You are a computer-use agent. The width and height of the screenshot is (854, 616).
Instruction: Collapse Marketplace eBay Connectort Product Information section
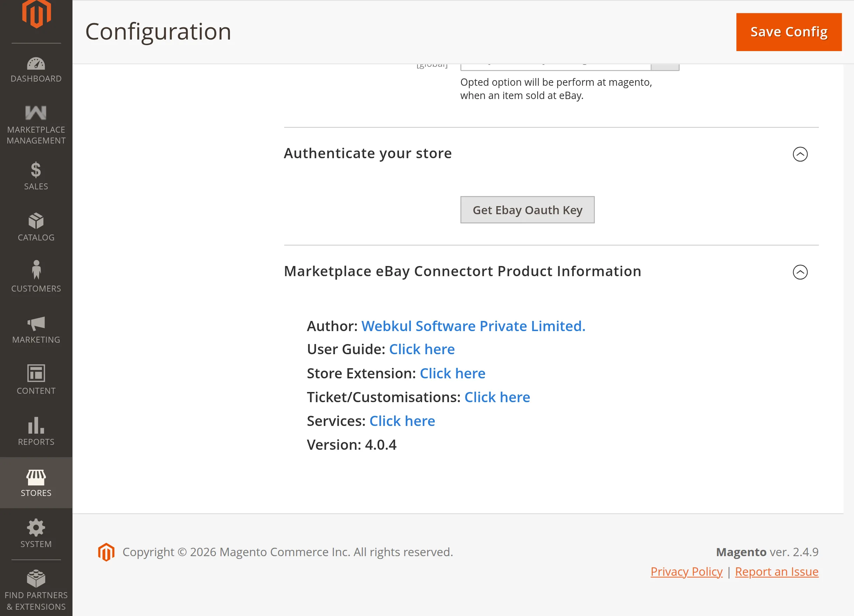pyautogui.click(x=800, y=272)
